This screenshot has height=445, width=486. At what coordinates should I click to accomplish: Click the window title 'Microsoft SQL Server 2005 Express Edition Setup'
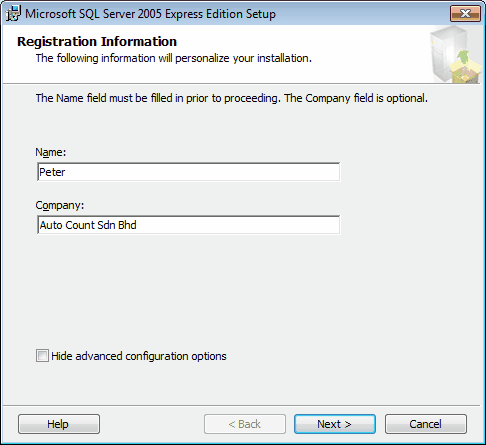pyautogui.click(x=150, y=14)
